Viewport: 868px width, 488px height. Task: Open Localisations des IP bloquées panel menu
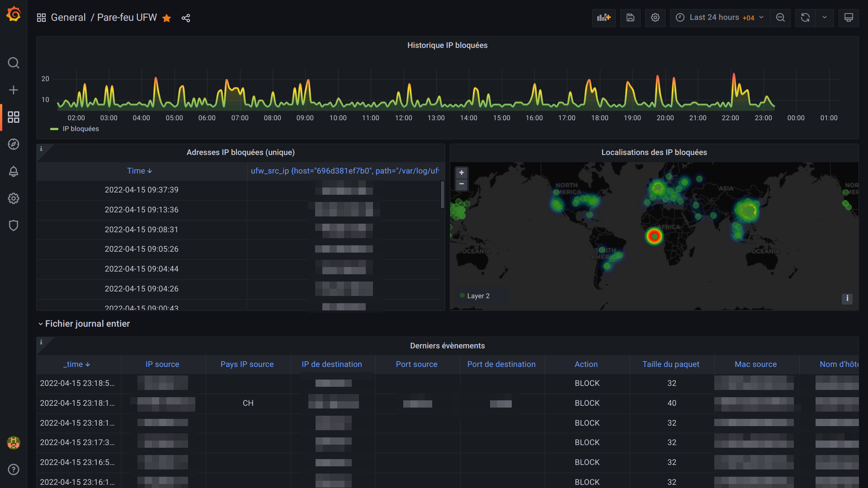(x=654, y=152)
